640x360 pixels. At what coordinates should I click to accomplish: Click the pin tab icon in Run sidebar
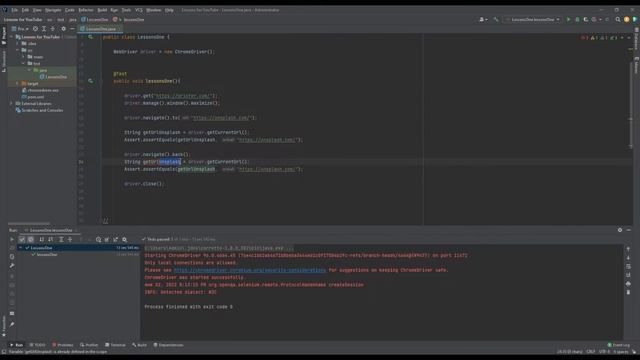tap(12, 324)
